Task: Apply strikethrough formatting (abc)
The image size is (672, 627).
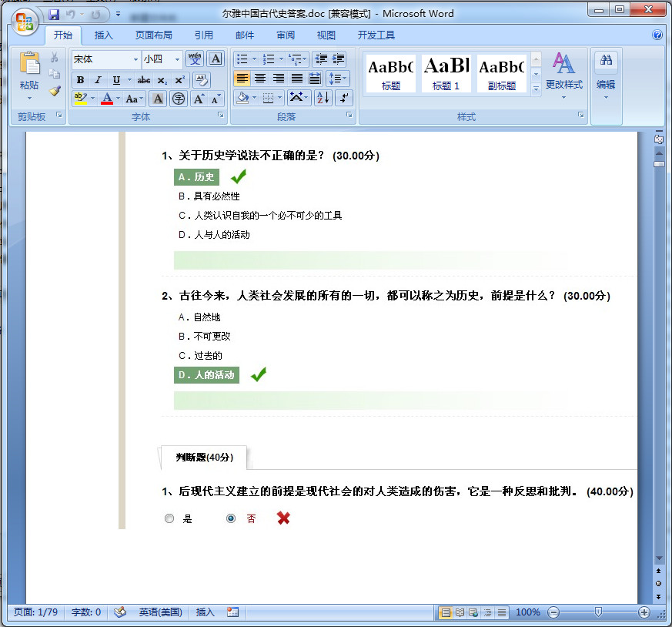Action: [144, 80]
